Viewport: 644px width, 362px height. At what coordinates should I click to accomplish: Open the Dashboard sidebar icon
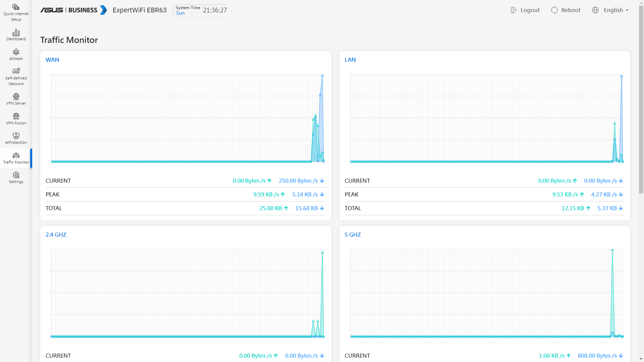click(x=16, y=33)
